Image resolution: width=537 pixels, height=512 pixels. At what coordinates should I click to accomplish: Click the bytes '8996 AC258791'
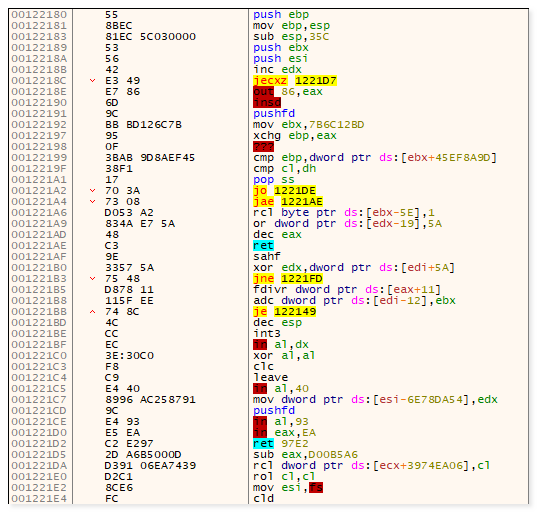point(150,400)
